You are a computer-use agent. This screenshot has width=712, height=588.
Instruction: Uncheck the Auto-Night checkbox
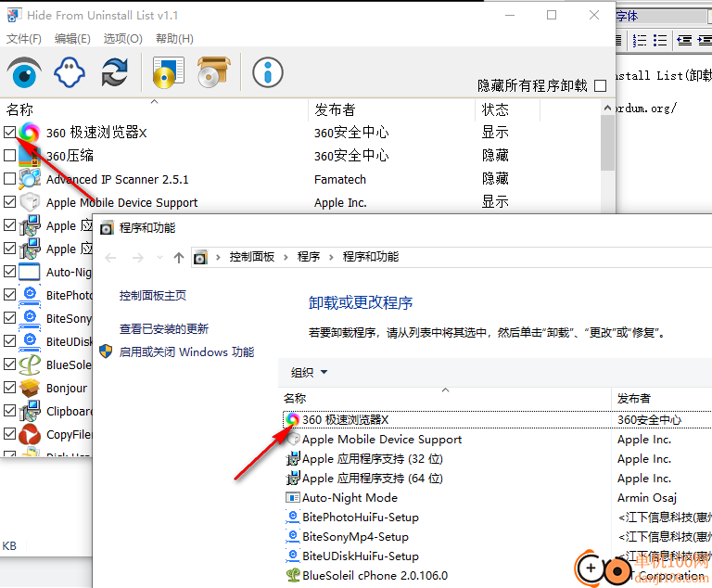[9, 272]
